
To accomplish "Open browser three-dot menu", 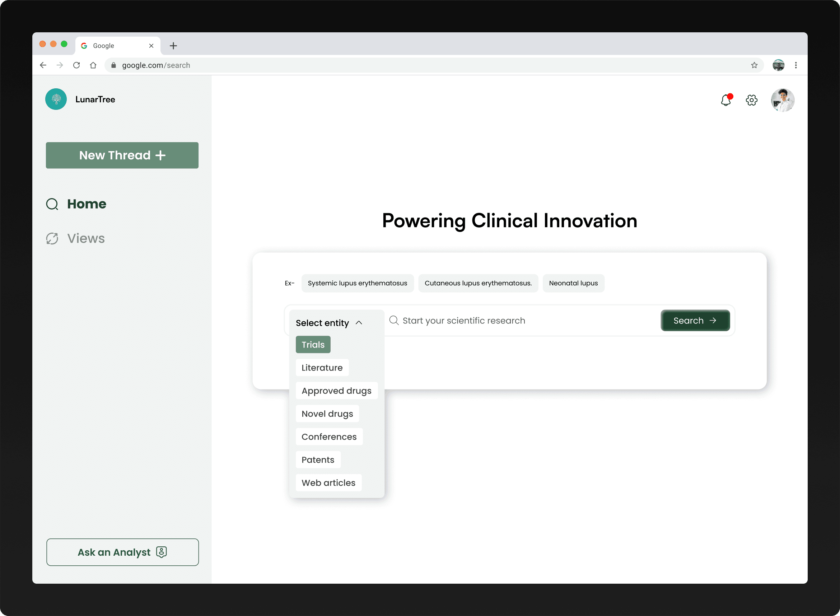I will (x=795, y=65).
